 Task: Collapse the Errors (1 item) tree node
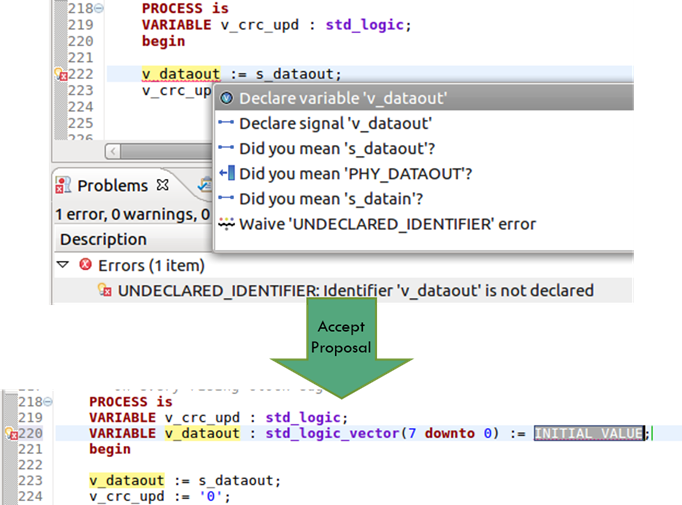tap(63, 264)
